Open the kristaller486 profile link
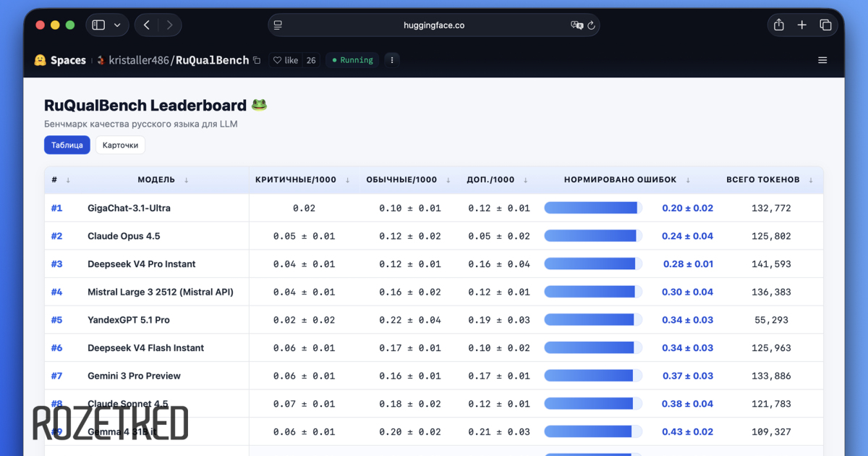868x456 pixels. (137, 61)
